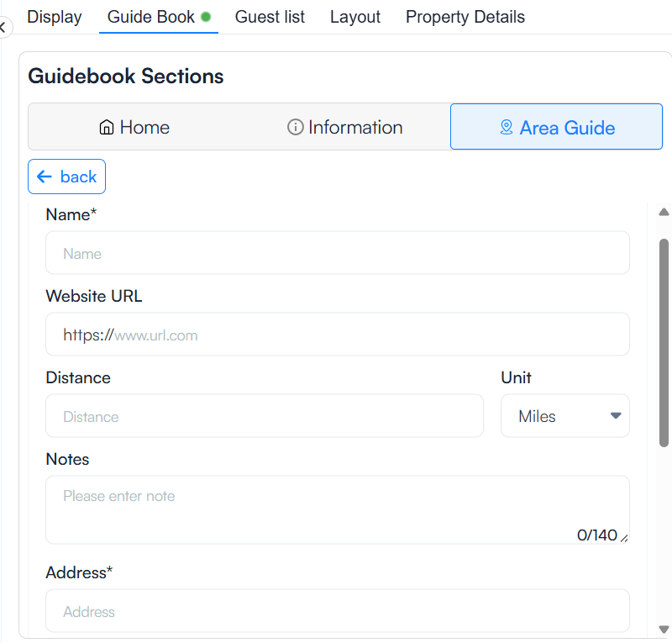Open the Property Details tab
672x643 pixels.
pos(465,17)
